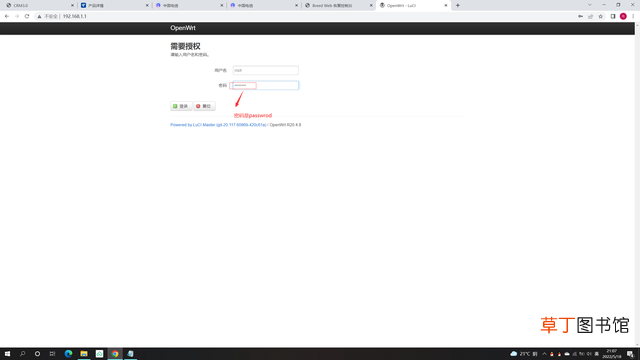Open the taskbar clock and date
This screenshot has height=360, width=640.
coord(611,353)
